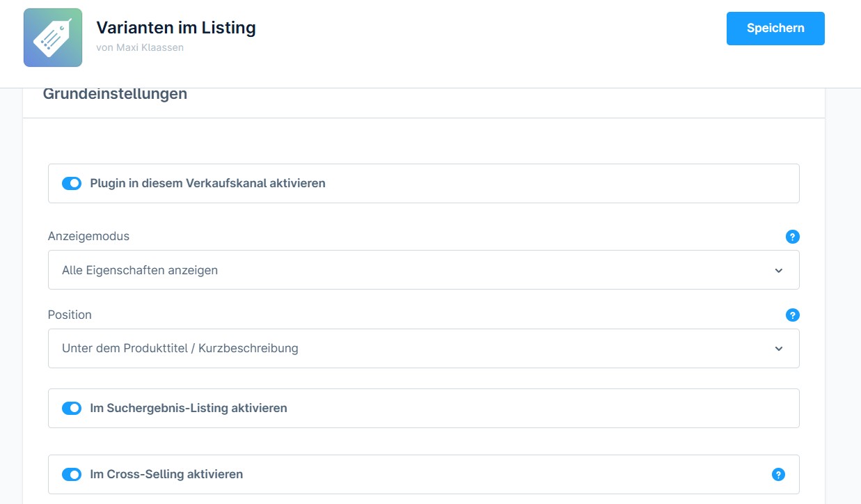Screen dimensions: 861x504
Task: Click the Position field label
Action: click(x=70, y=315)
